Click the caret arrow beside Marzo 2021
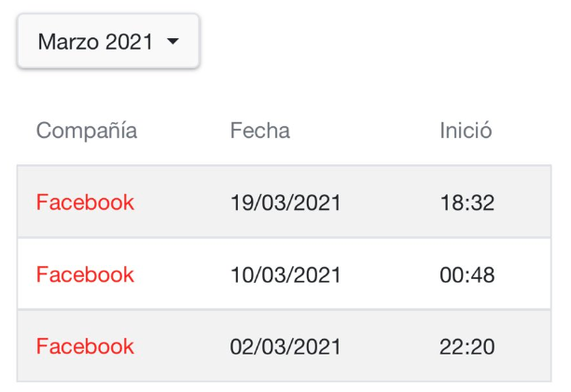The height and width of the screenshot is (392, 571). pos(172,42)
